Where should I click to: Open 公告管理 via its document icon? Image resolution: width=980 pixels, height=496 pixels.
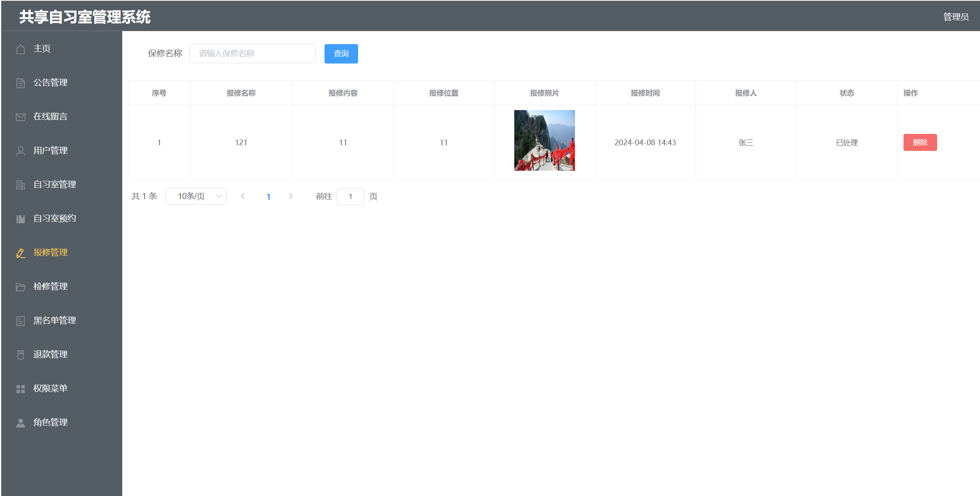21,83
